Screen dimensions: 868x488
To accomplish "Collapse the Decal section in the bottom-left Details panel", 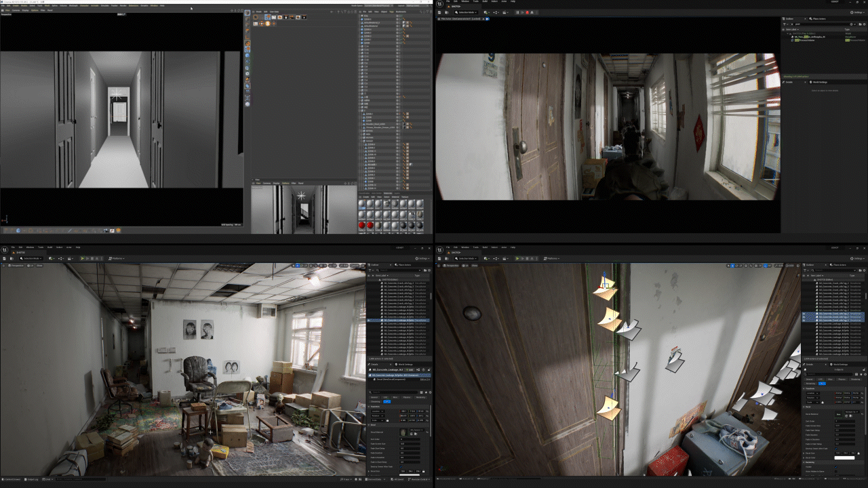I will click(x=369, y=425).
